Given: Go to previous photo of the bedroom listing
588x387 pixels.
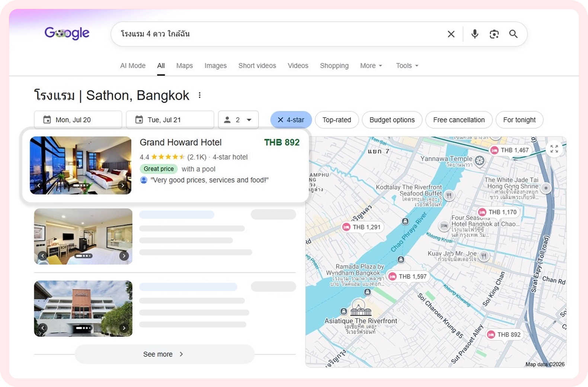Looking at the screenshot, I should (x=43, y=256).
